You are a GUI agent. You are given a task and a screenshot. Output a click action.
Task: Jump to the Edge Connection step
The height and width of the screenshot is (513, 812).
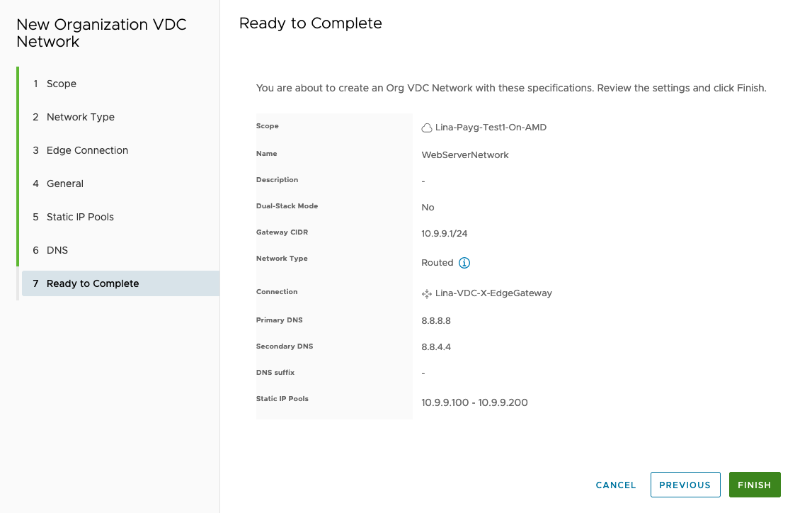click(x=87, y=150)
